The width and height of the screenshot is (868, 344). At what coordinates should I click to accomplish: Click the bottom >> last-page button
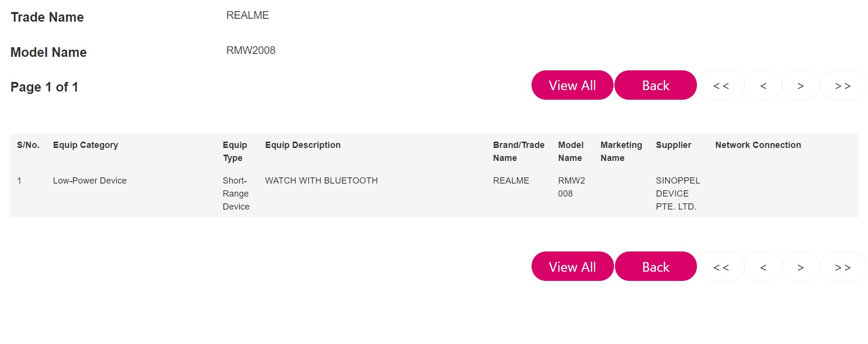pyautogui.click(x=842, y=267)
